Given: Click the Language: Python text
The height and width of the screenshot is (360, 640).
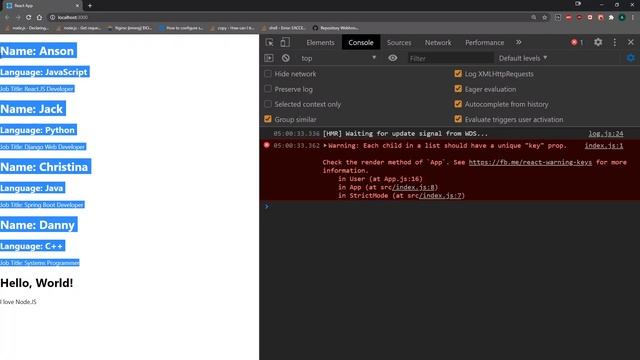Looking at the screenshot, I should [x=38, y=130].
